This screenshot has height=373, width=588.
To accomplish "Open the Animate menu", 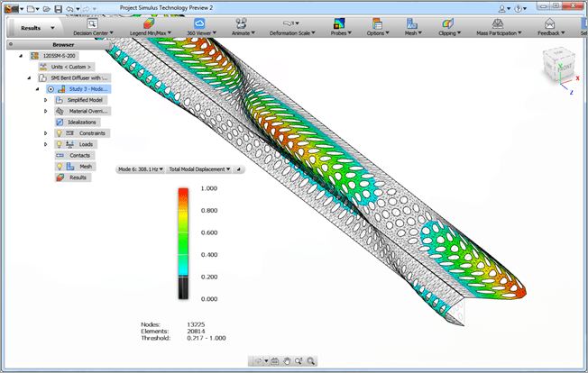I will 243,33.
